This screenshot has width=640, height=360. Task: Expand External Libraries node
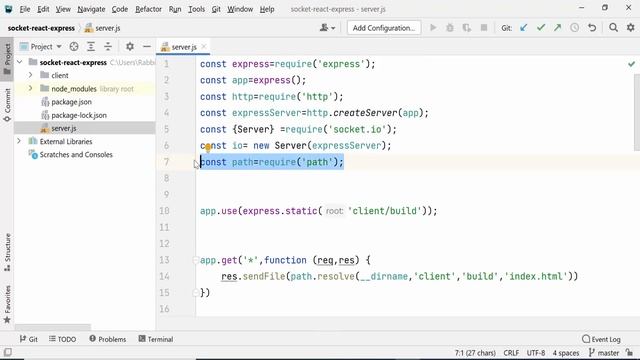pos(19,141)
